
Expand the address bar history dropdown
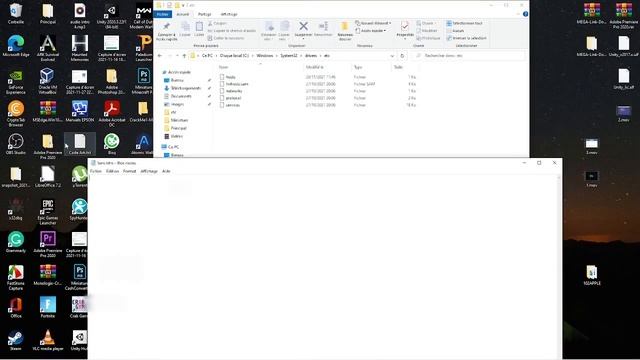(392, 56)
